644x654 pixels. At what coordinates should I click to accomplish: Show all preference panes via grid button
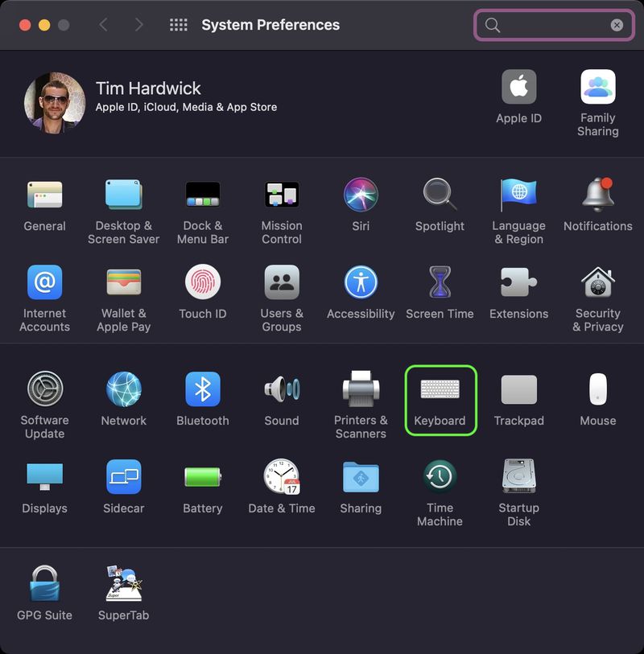(178, 24)
